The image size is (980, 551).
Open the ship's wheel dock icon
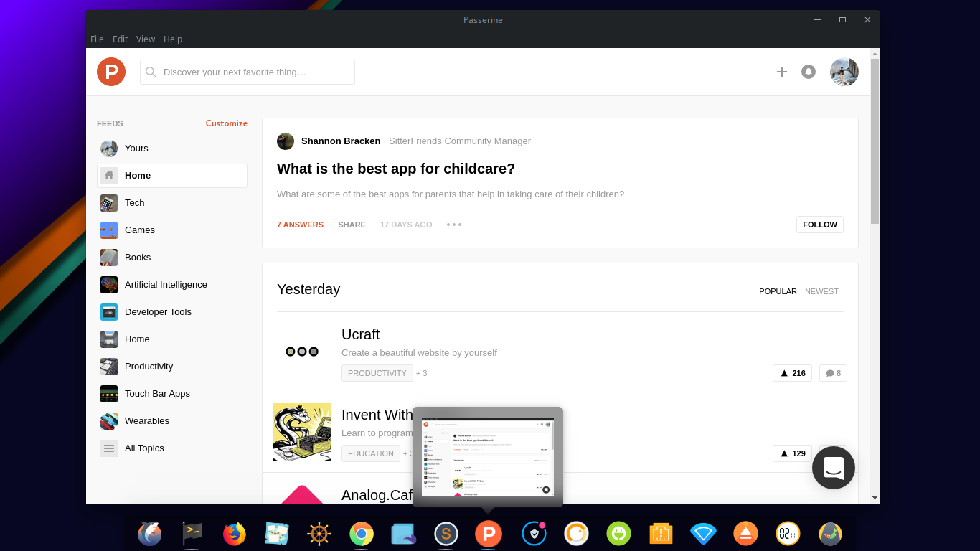click(x=319, y=534)
